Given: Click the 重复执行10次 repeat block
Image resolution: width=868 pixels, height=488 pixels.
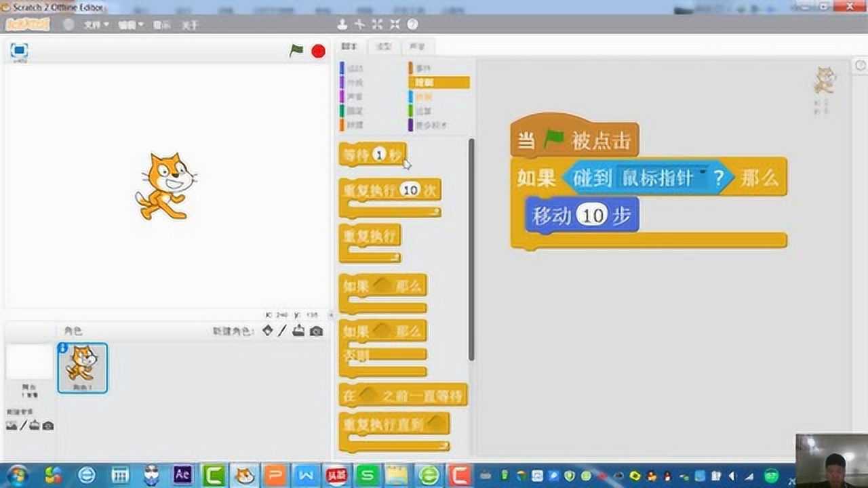Looking at the screenshot, I should (x=390, y=199).
